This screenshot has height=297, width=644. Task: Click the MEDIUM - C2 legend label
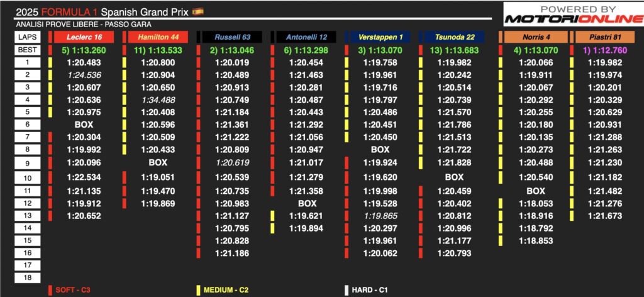pyautogui.click(x=226, y=290)
